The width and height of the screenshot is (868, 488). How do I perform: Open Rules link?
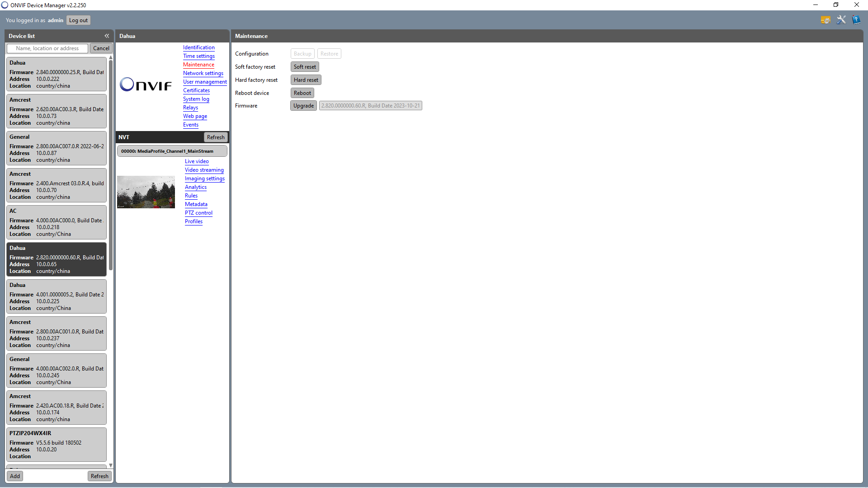191,196
